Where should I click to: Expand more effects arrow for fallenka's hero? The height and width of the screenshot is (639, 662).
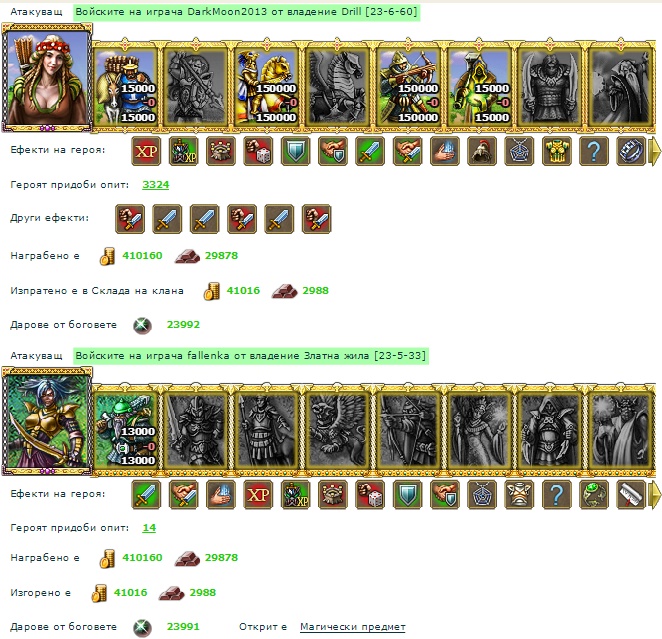click(x=655, y=494)
